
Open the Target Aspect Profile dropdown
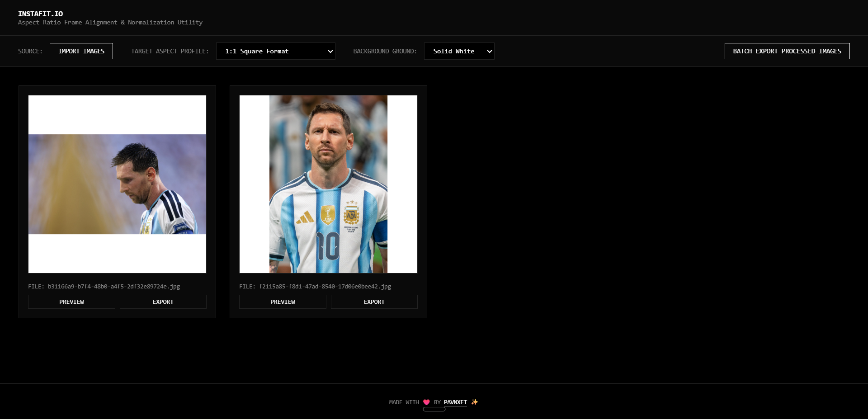click(276, 51)
